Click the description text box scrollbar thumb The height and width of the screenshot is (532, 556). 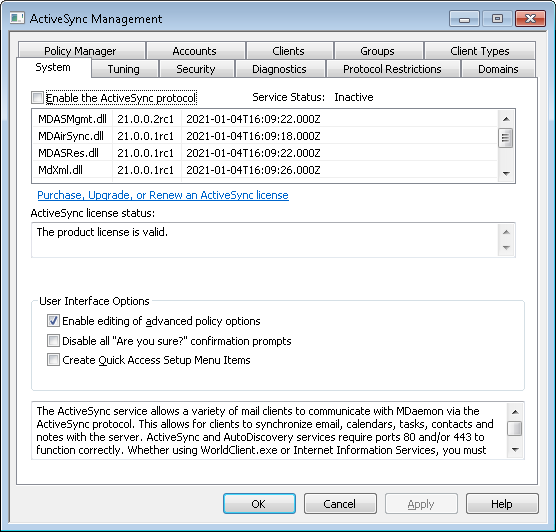pos(515,428)
